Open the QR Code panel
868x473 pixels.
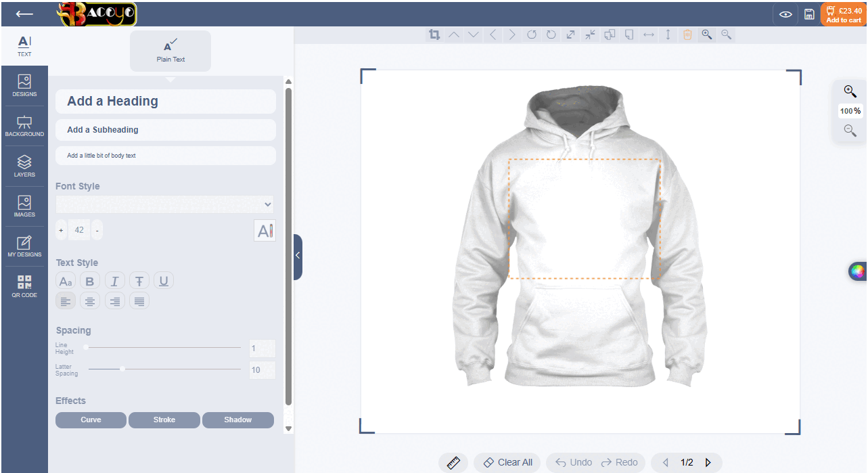(24, 286)
